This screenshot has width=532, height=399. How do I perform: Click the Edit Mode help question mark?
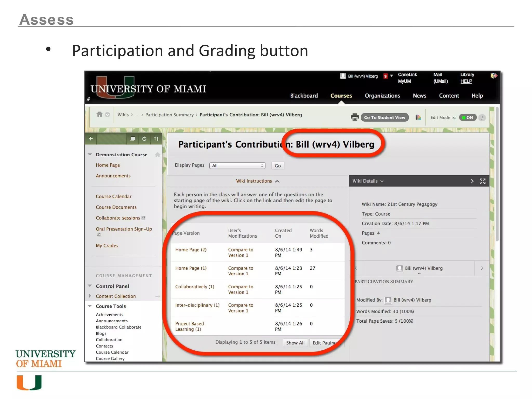pos(482,117)
